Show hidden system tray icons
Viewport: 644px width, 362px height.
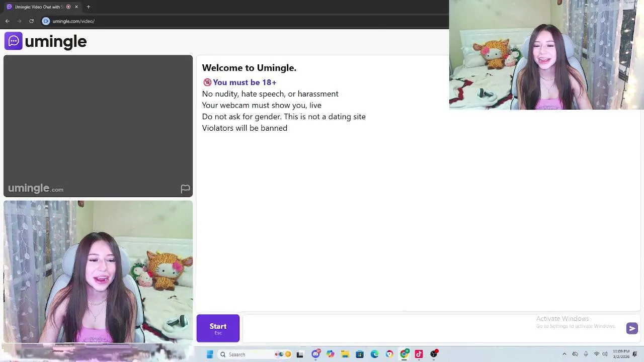(564, 354)
